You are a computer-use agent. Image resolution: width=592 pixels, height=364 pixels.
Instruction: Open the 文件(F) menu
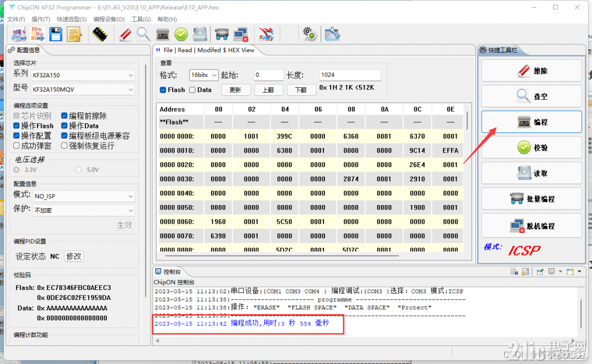[16, 19]
